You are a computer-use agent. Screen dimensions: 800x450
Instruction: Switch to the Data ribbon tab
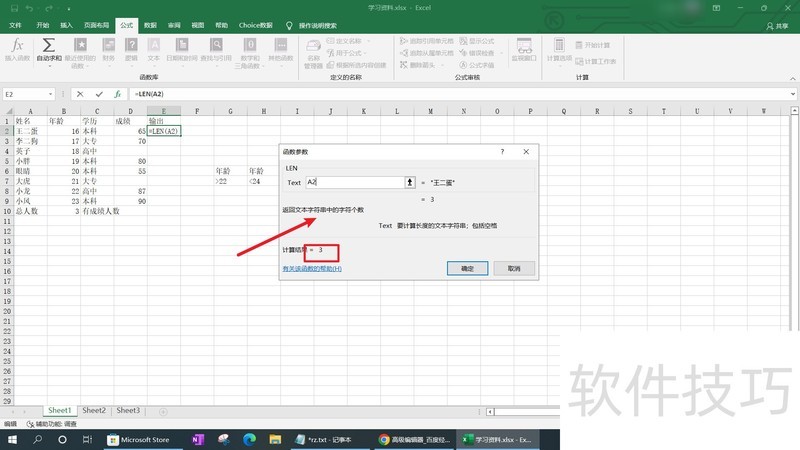click(150, 25)
